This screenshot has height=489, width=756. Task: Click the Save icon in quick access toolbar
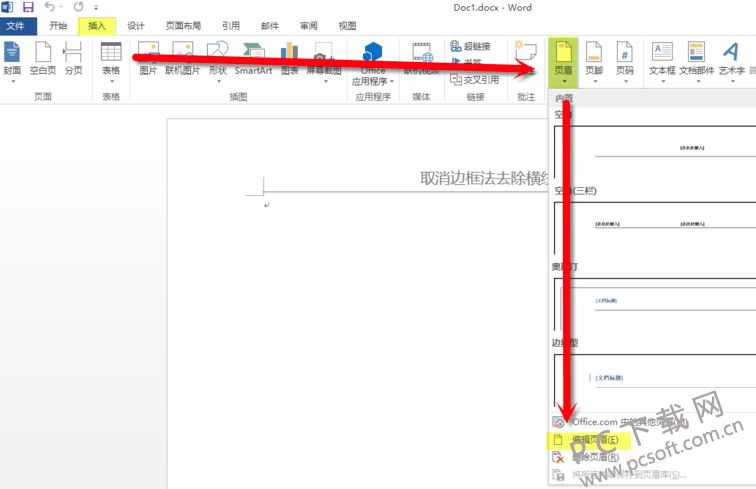click(x=27, y=7)
